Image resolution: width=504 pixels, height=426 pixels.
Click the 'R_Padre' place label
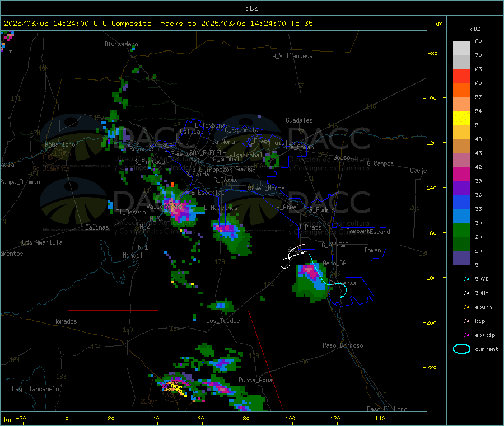tap(321, 210)
